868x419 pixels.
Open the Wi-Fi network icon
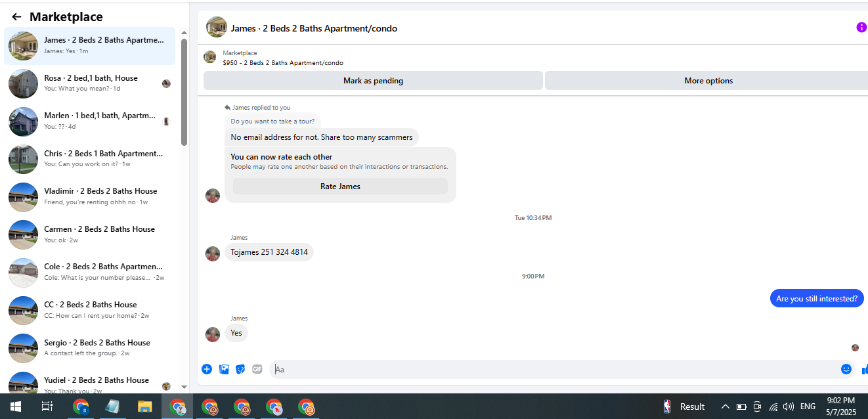click(773, 407)
